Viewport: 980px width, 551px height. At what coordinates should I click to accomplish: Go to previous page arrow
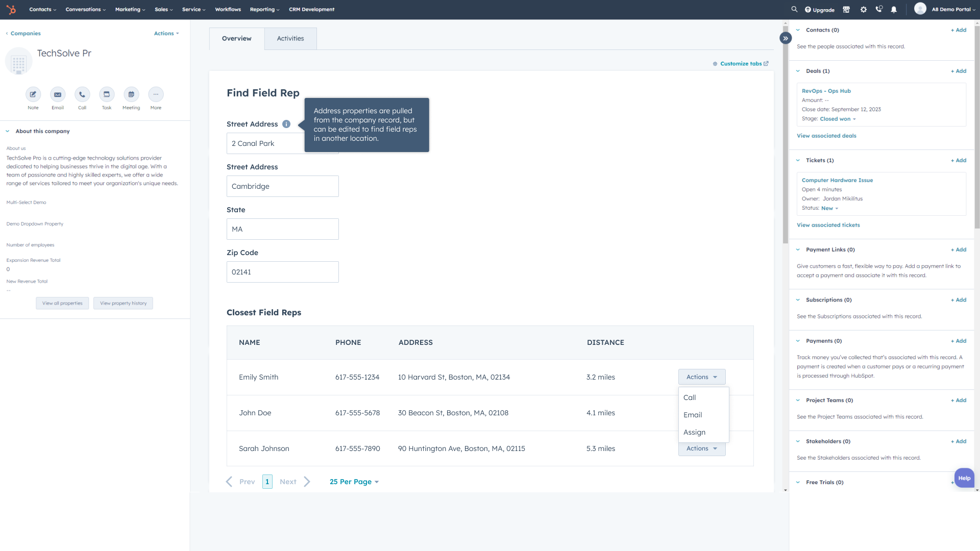(229, 482)
